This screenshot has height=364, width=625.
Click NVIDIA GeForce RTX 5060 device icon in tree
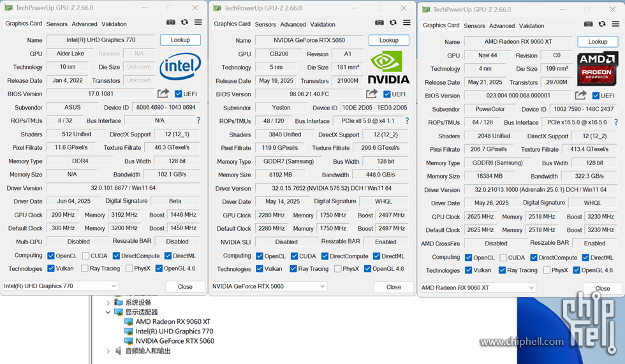pos(128,341)
